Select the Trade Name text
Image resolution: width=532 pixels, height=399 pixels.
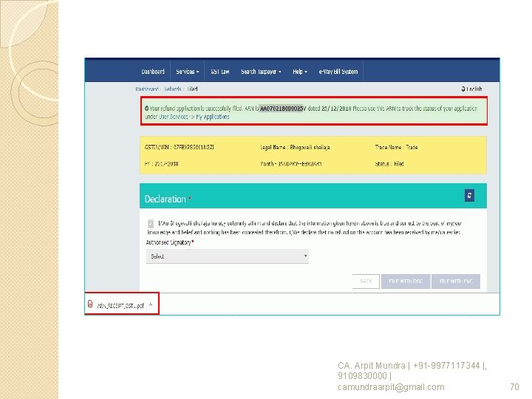coord(396,147)
